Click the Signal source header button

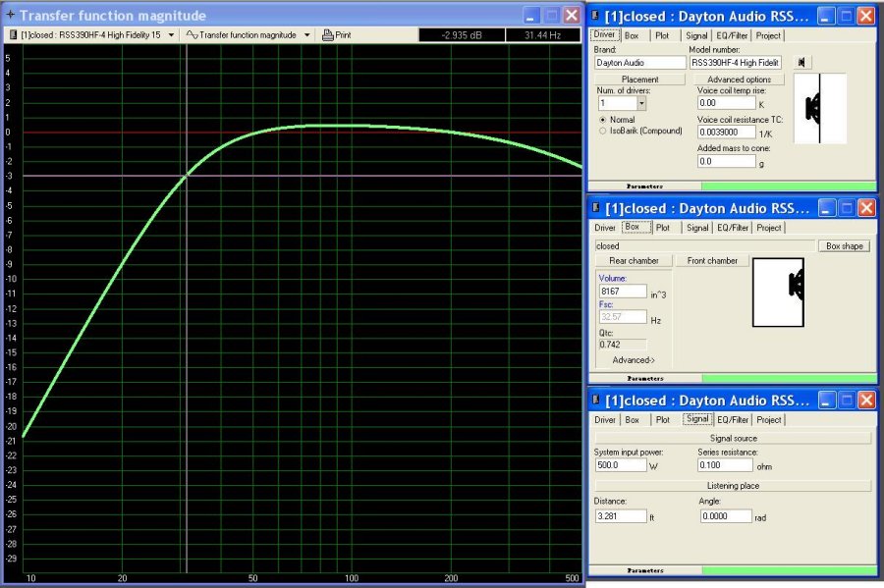pyautogui.click(x=733, y=438)
